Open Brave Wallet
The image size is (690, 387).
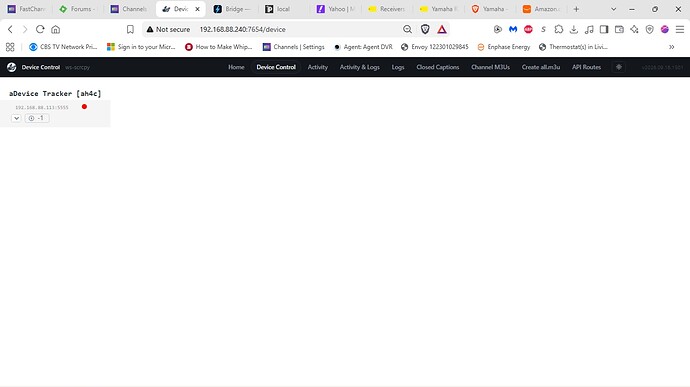pyautogui.click(x=619, y=29)
